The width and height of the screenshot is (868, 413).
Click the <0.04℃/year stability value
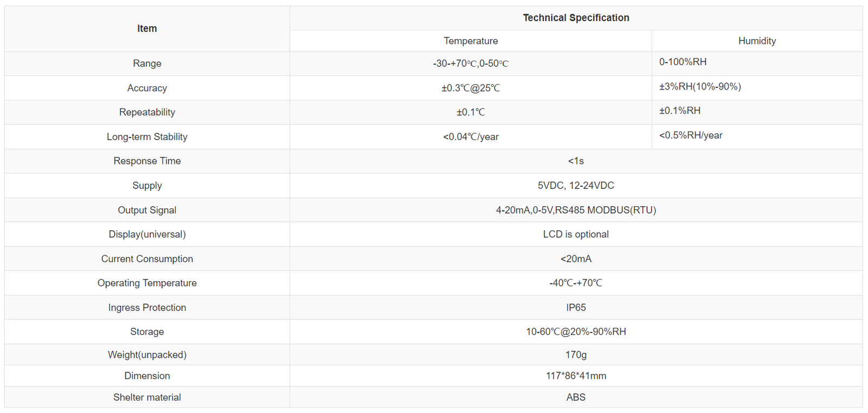click(x=470, y=137)
